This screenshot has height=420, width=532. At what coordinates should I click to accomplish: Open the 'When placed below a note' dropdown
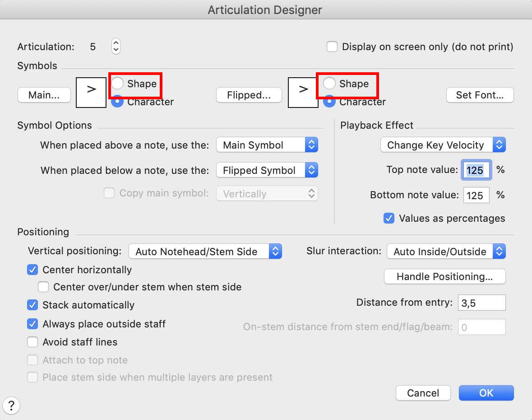(267, 170)
